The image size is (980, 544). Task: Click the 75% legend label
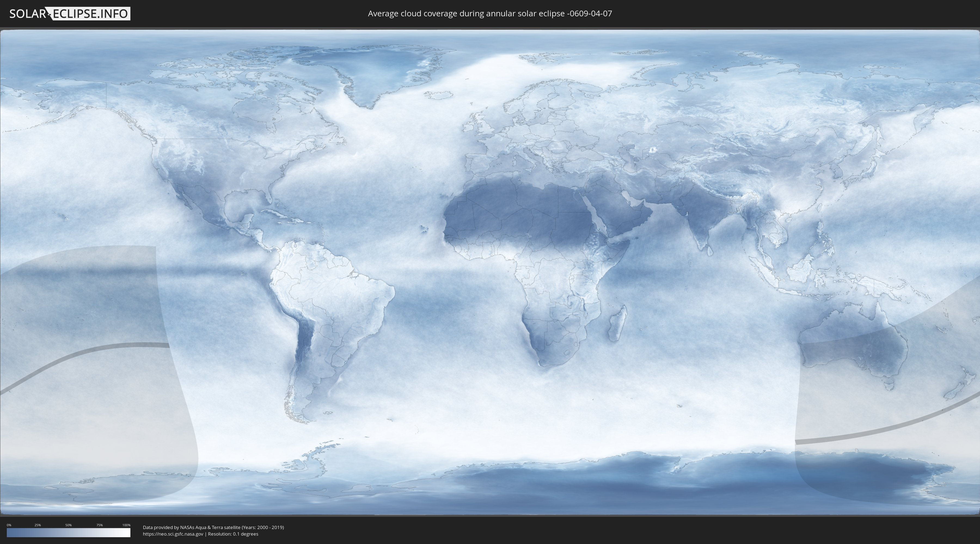[x=99, y=525]
